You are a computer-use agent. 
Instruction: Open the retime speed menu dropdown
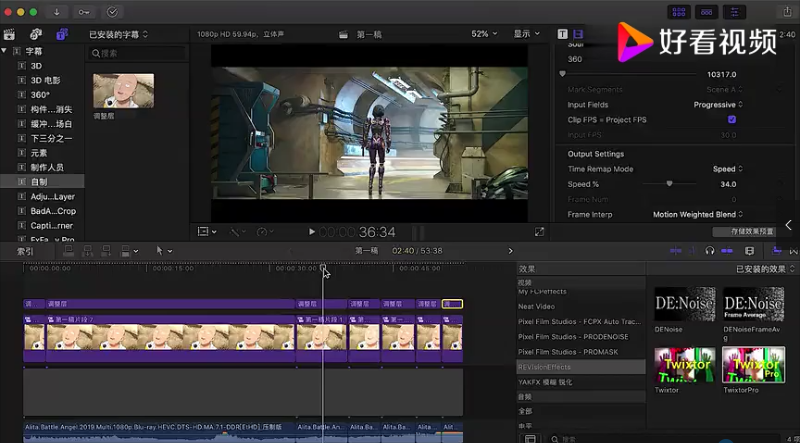coord(265,232)
